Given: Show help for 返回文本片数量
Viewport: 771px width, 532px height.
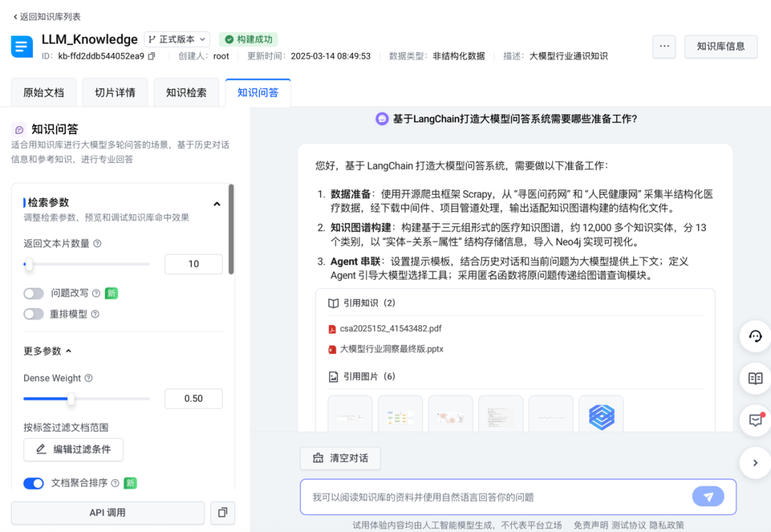Looking at the screenshot, I should click(97, 244).
